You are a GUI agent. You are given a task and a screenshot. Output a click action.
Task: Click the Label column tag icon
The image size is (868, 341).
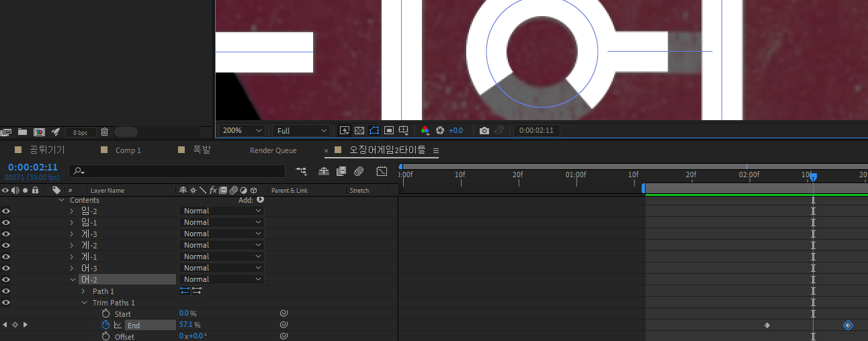click(56, 190)
